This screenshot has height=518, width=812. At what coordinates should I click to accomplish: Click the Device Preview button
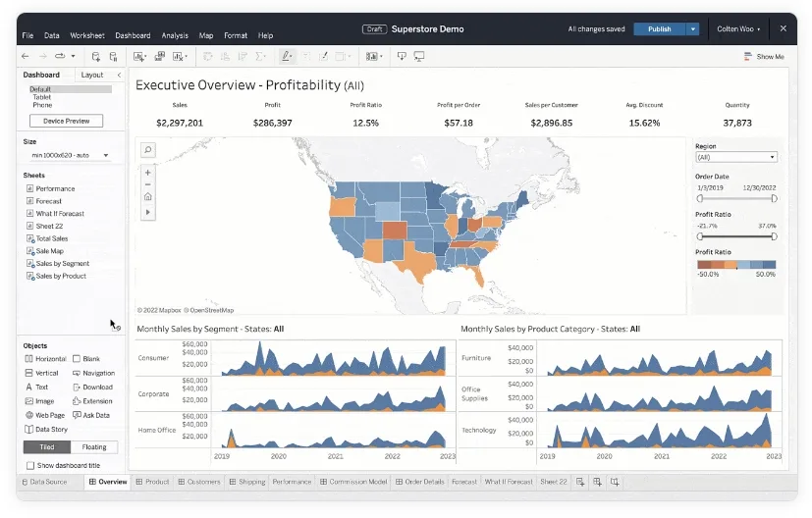point(67,121)
